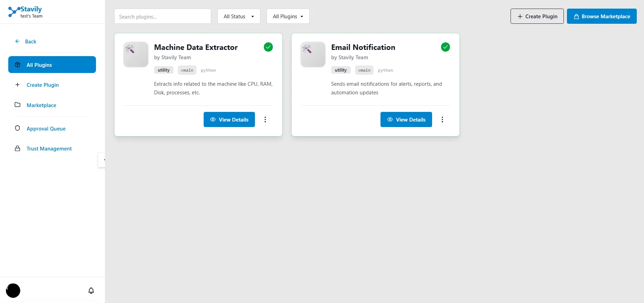
Task: Open the kebab menu on Email Notification
Action: click(x=442, y=119)
